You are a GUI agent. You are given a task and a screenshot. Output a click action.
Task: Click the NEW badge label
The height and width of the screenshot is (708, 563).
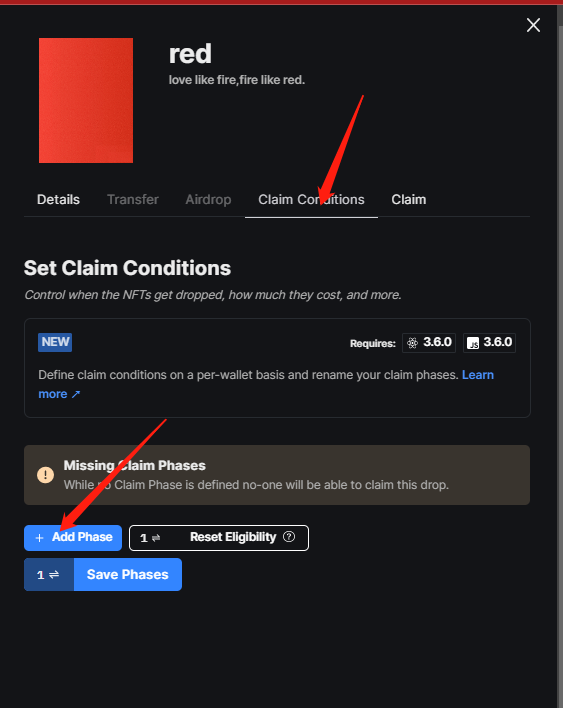coord(55,342)
